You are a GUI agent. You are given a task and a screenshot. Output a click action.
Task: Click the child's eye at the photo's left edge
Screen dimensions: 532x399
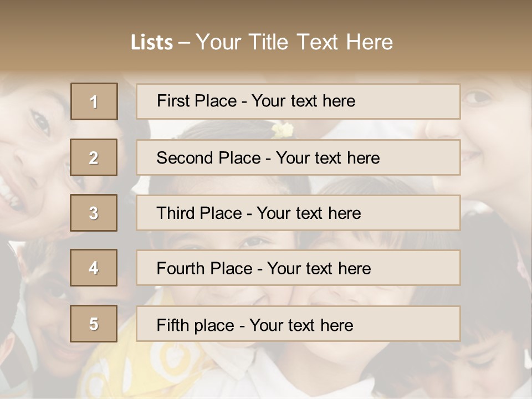[x=40, y=123]
